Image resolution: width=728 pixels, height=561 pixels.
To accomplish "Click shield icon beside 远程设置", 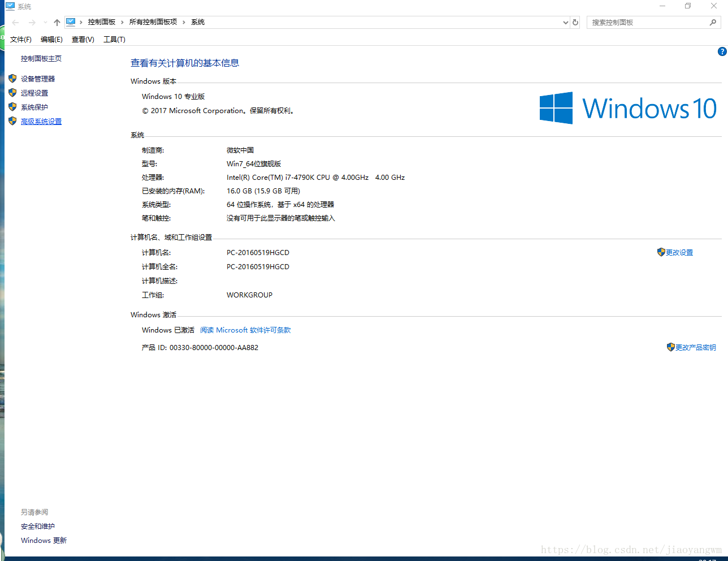I will [x=12, y=93].
